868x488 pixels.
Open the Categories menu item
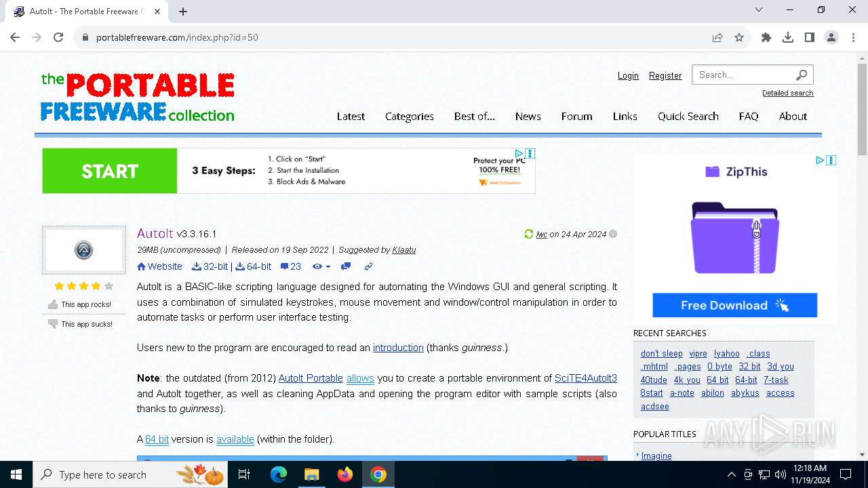tap(410, 117)
